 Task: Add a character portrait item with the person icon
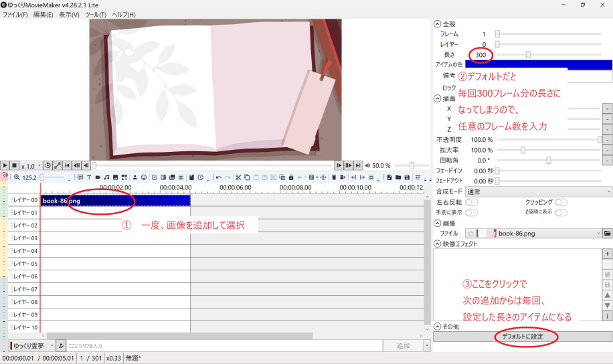tap(135, 177)
